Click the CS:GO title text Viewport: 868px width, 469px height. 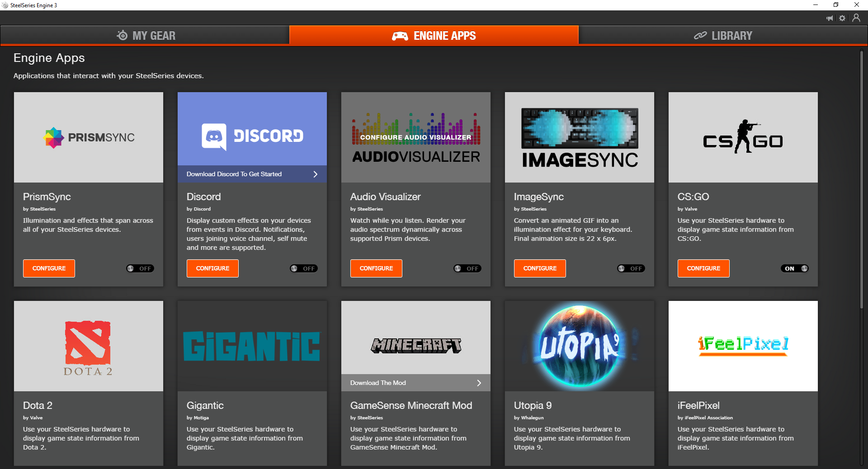[x=693, y=197]
